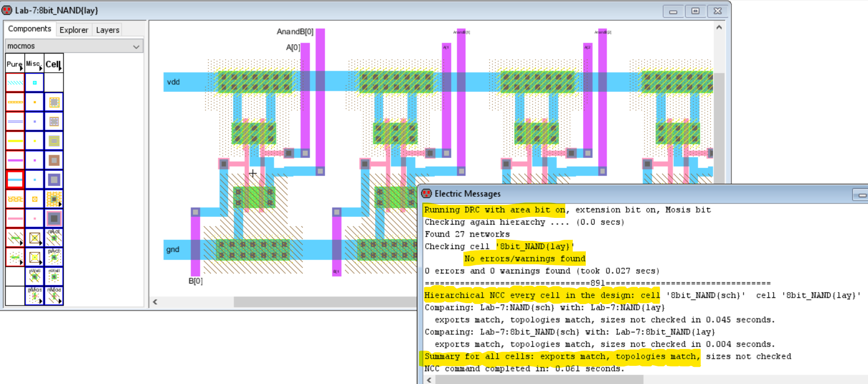The height and width of the screenshot is (384, 868).
Task: Expand the Cell palette menu
Action: coord(54,64)
